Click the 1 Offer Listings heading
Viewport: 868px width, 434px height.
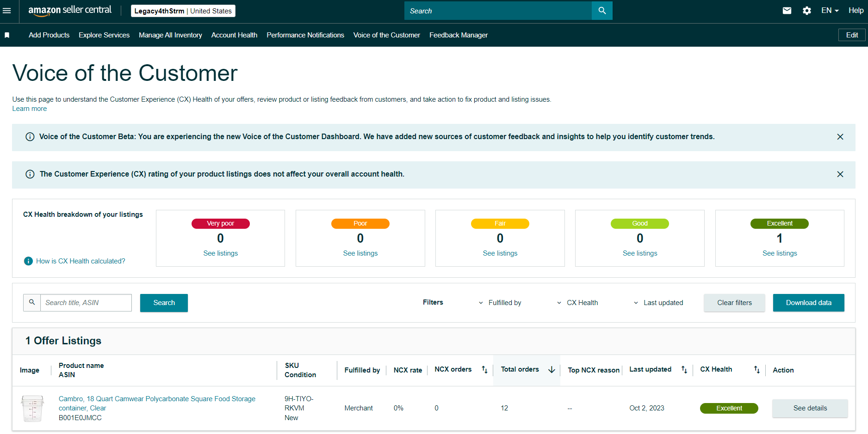63,341
